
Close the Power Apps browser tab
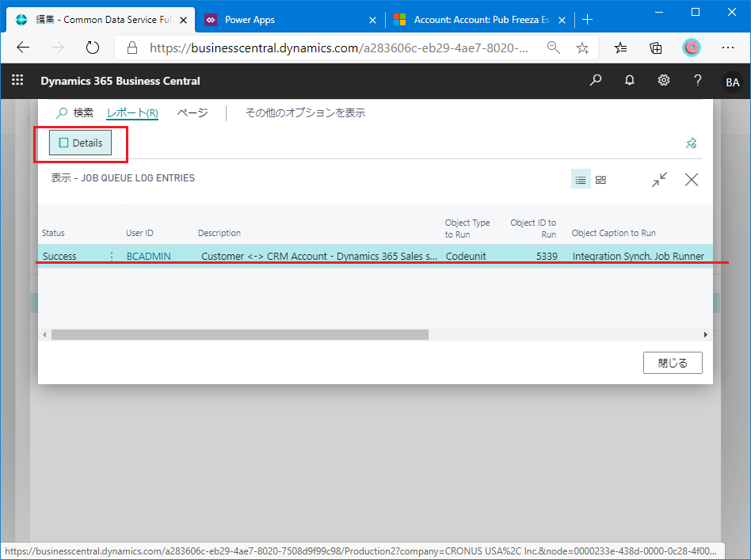coord(372,20)
